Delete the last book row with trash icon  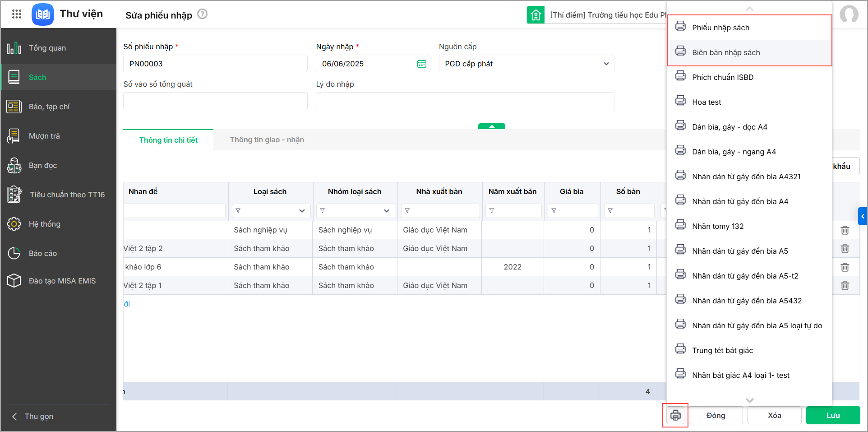(x=845, y=286)
